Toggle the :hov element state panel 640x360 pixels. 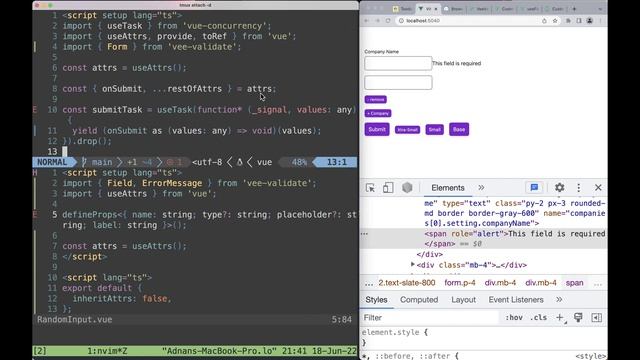(x=514, y=318)
